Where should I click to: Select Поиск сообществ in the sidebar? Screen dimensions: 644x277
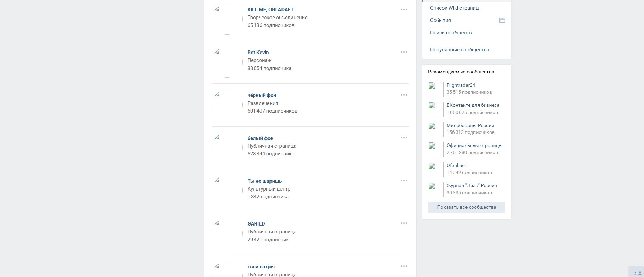click(x=451, y=33)
